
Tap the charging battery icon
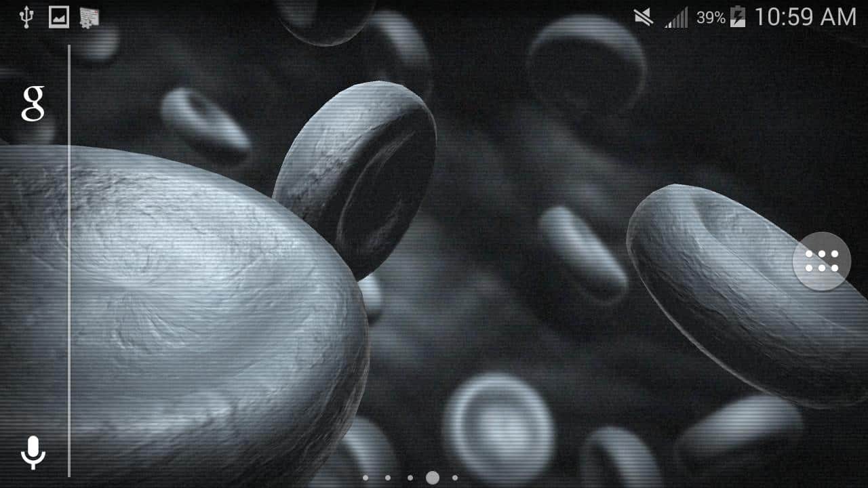[x=738, y=18]
